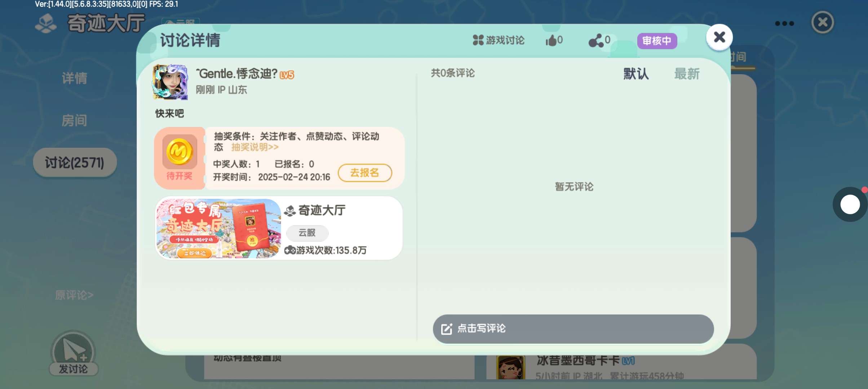Click the 去报名 sign-up button

click(x=365, y=173)
